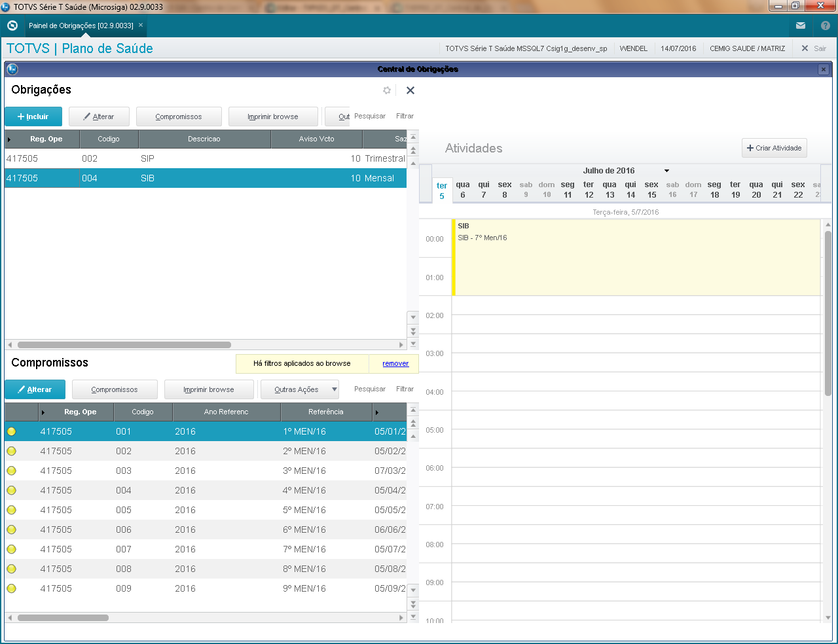Click Imprimir browse in Obrigações toolbar
The width and height of the screenshot is (838, 644).
pos(273,116)
